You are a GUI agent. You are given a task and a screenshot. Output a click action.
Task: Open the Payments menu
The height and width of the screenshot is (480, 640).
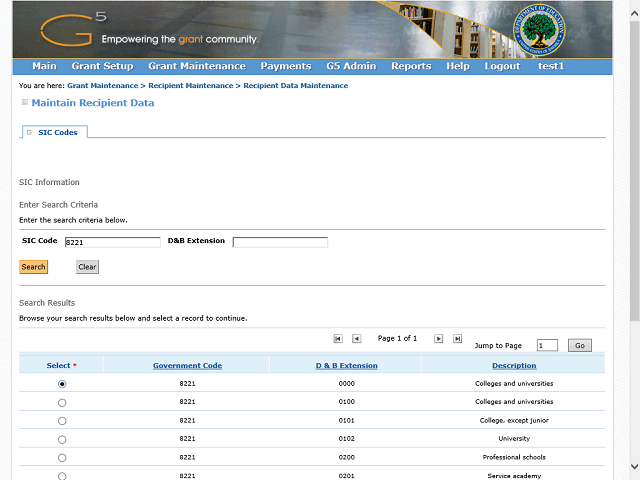coord(285,67)
